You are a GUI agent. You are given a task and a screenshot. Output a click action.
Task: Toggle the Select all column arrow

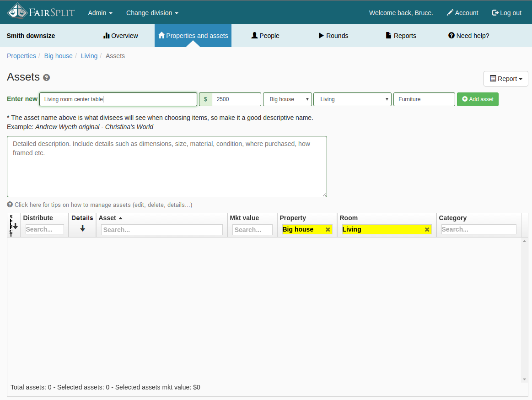click(15, 226)
